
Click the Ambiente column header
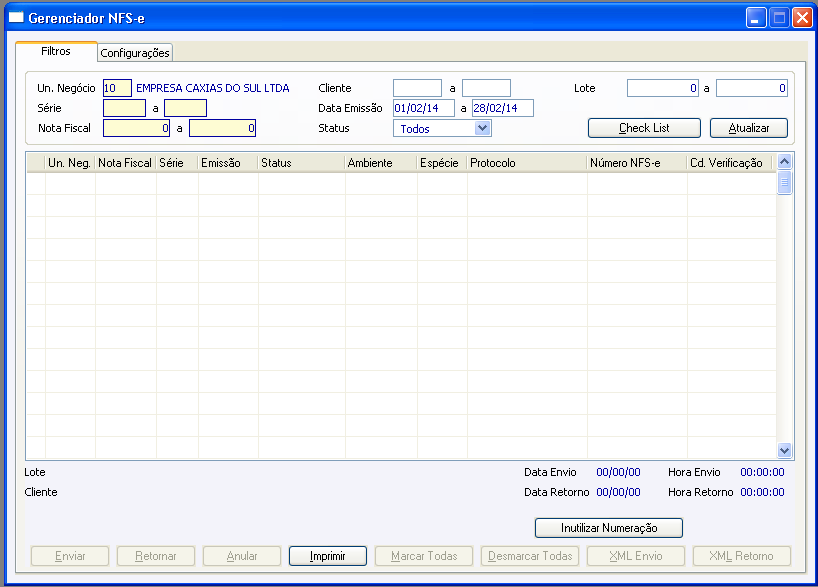tap(381, 163)
